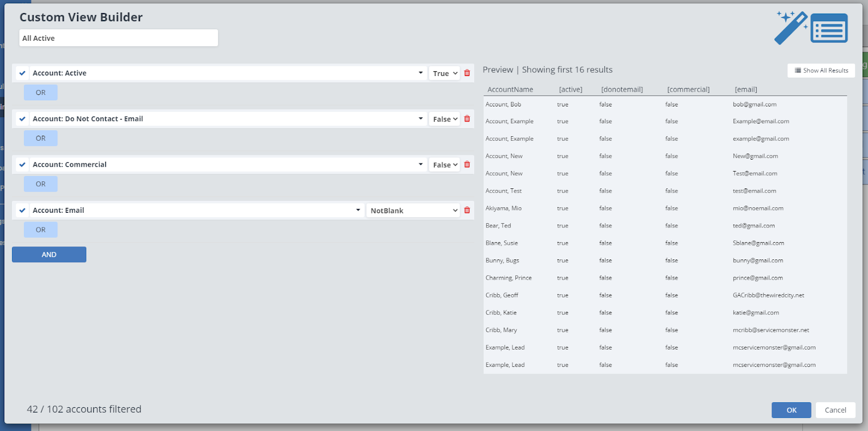868x431 pixels.
Task: Delete the Account: Active filter row
Action: 467,73
